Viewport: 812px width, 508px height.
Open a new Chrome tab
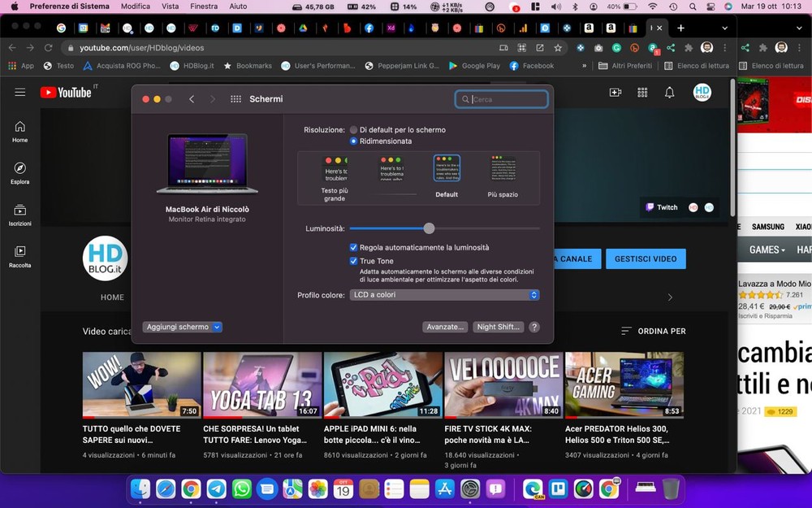pyautogui.click(x=681, y=28)
